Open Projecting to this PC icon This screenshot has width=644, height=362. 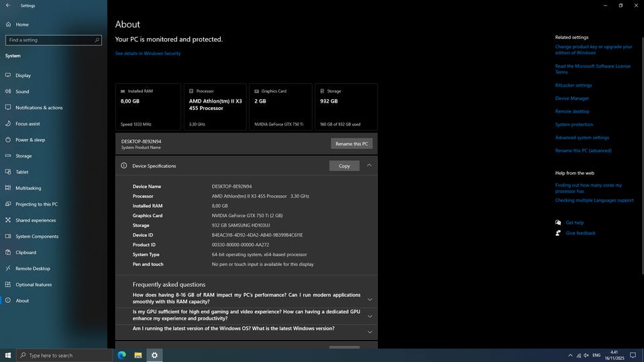tap(8, 204)
